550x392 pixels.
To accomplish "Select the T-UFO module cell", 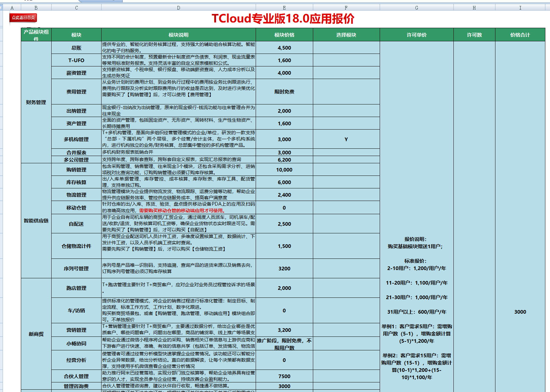I will (x=76, y=60).
